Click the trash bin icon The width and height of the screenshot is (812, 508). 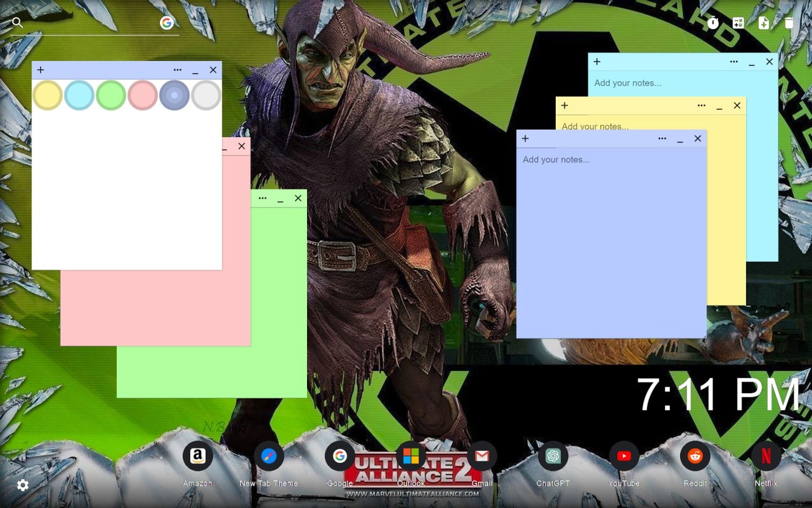point(789,23)
